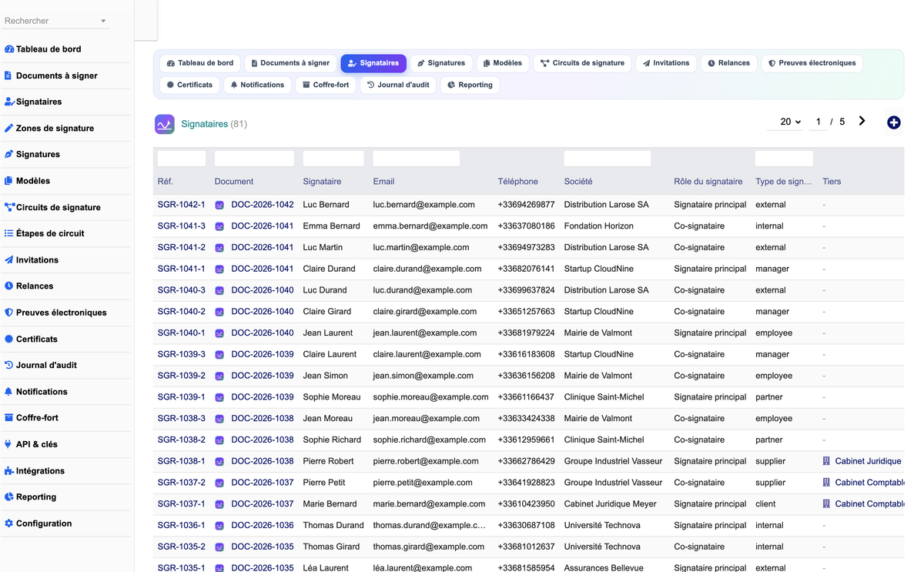Click the plus icon to add a signataire
This screenshot has height=572, width=924.
[x=893, y=122]
